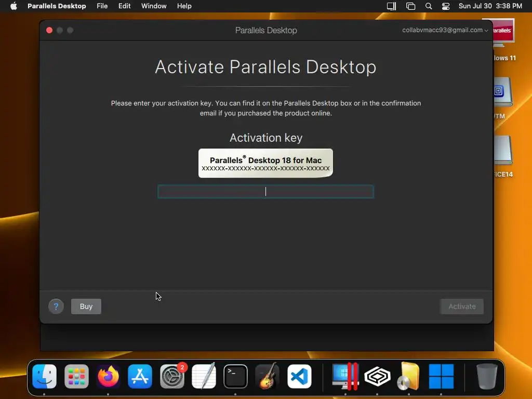This screenshot has height=399, width=532.
Task: Launch Terminal from the Dock
Action: point(235,376)
